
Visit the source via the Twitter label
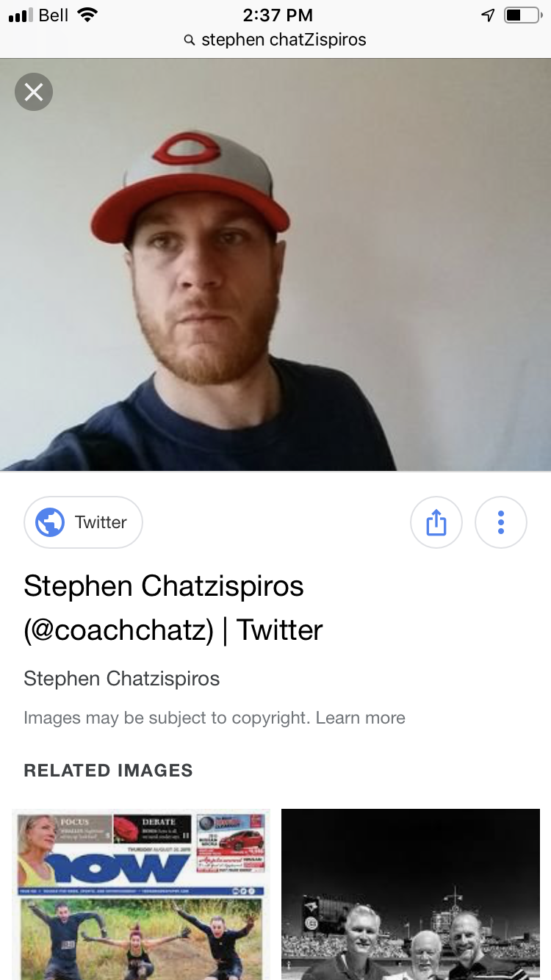pyautogui.click(x=101, y=522)
